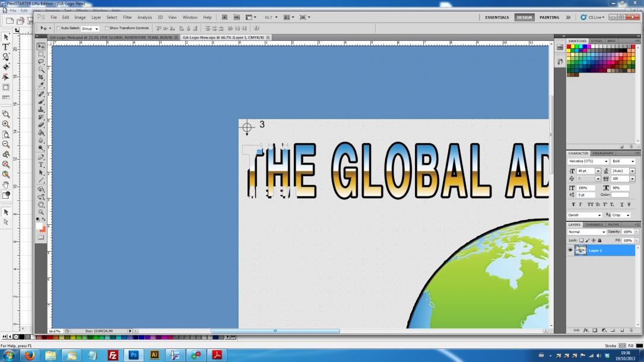Open the 40 pt font size dropdown

point(598,171)
